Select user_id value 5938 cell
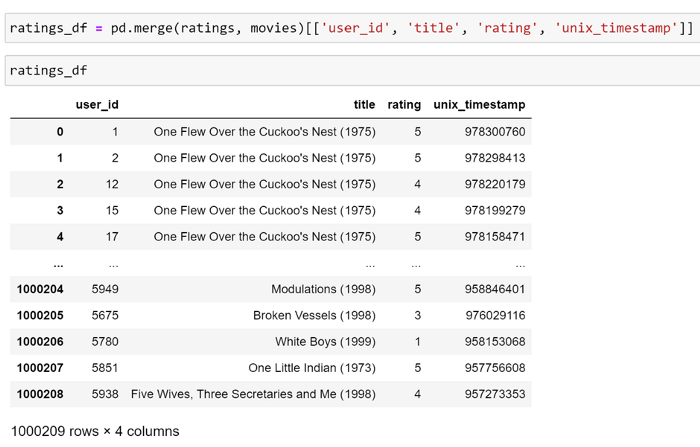This screenshot has height=447, width=700. pyautogui.click(x=104, y=395)
